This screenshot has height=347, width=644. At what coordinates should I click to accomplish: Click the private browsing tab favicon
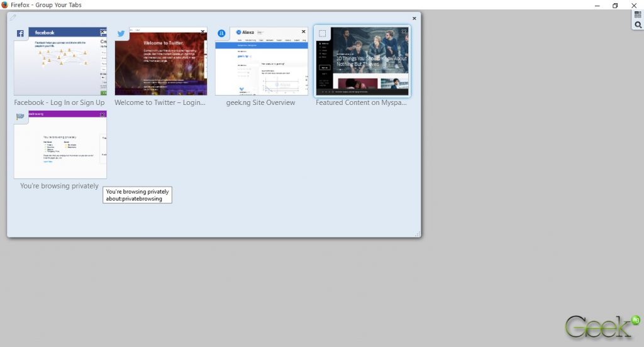tap(20, 117)
